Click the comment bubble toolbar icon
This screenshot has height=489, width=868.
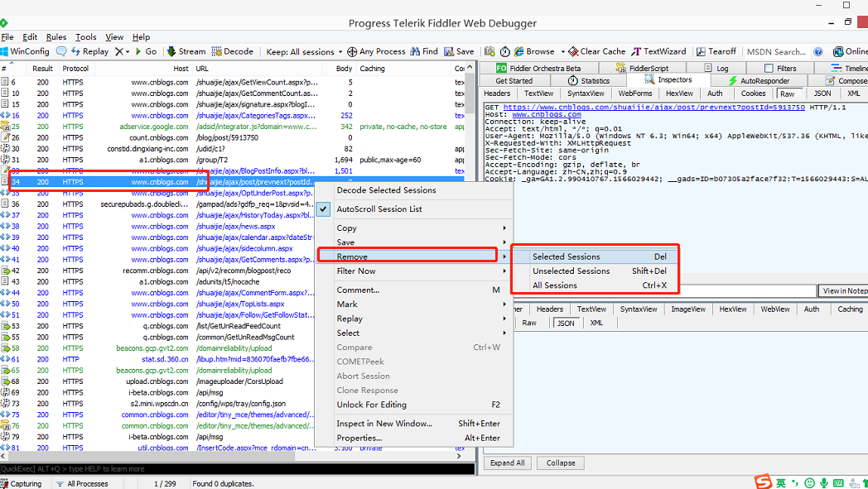pyautogui.click(x=61, y=51)
